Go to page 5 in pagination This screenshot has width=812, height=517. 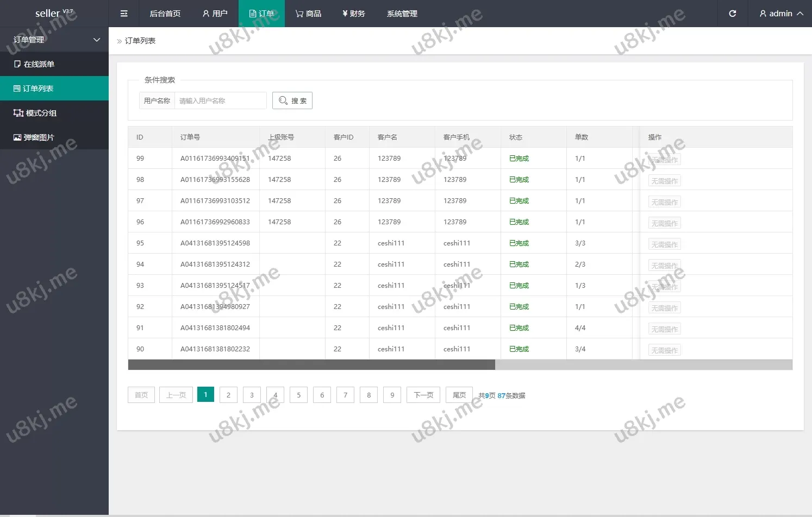(x=298, y=395)
